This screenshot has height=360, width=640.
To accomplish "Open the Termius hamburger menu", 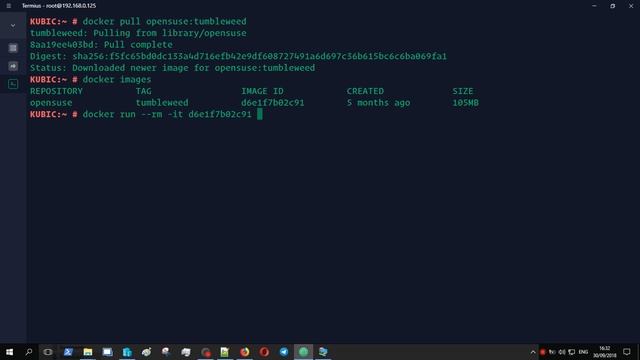I will coord(9,6).
